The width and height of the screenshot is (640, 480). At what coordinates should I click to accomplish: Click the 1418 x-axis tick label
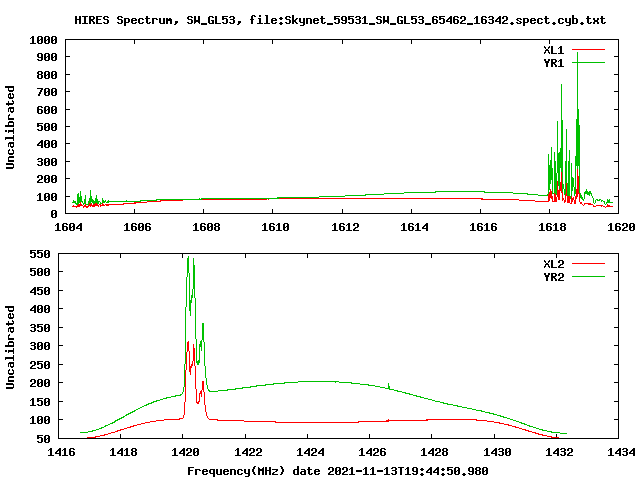click(x=123, y=452)
